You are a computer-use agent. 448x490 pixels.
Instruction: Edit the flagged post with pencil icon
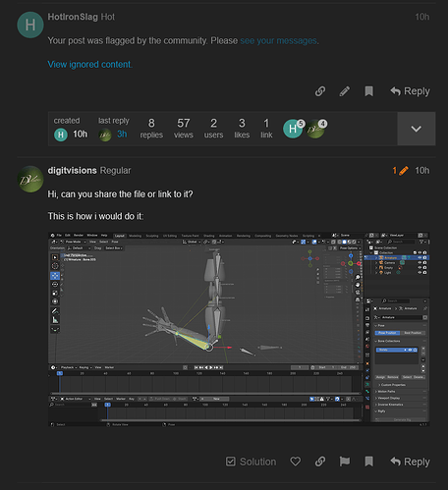(x=345, y=91)
